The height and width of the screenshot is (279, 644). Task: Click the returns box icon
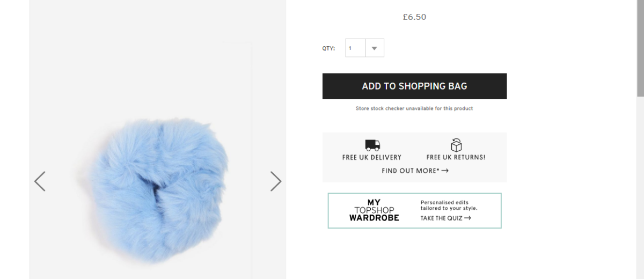point(456,145)
